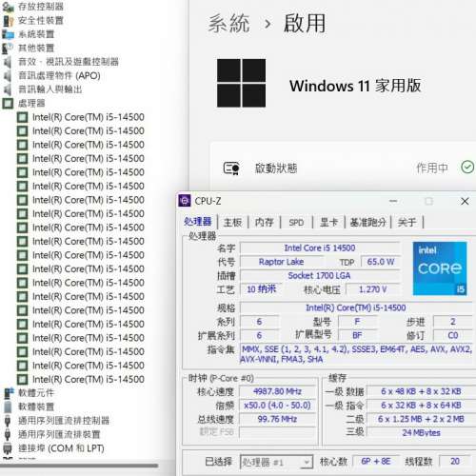Click the 线程数 value 20

pyautogui.click(x=455, y=461)
